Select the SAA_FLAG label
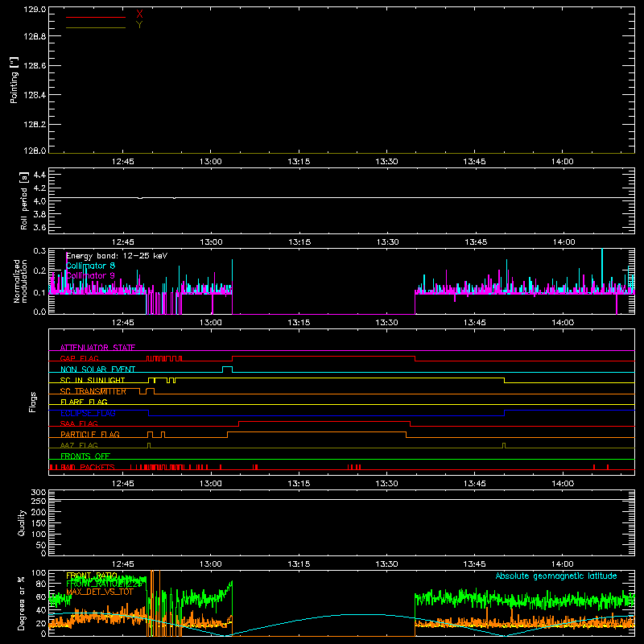Viewport: 644px width, 644px height. 79,423
